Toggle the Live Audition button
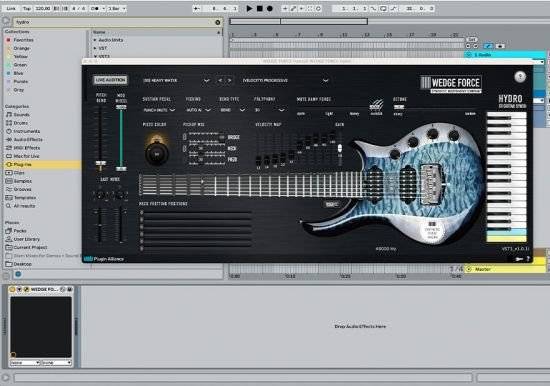 coord(110,80)
